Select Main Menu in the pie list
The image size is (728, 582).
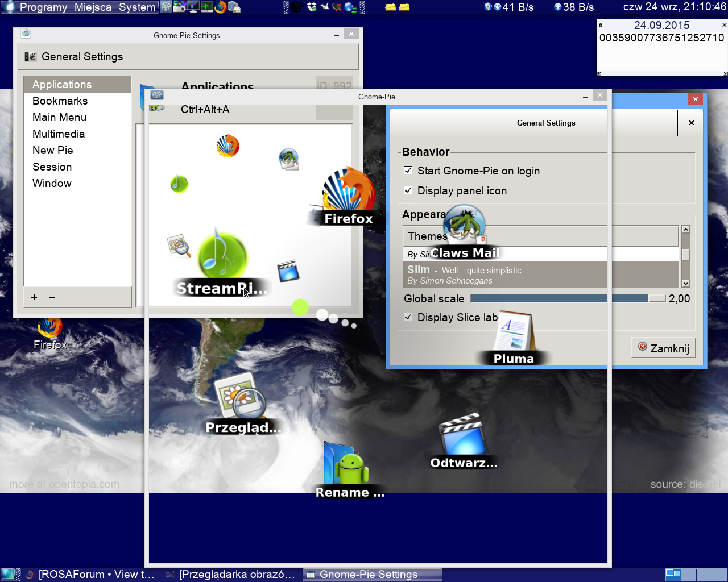[x=77, y=117]
